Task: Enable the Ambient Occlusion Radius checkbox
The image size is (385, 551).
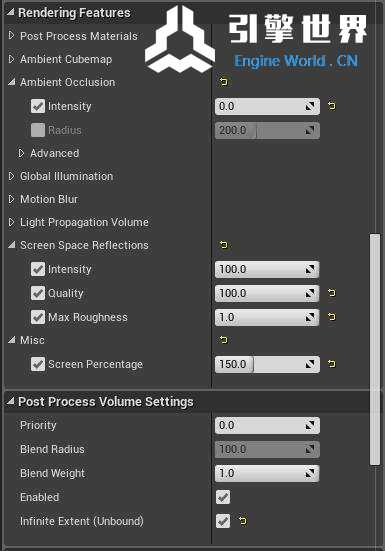Action: click(38, 130)
